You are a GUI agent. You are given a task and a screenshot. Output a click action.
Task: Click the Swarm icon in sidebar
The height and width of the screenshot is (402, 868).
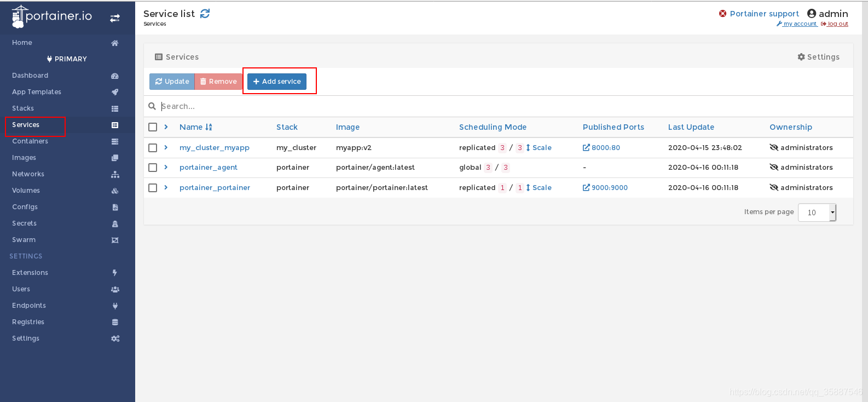coord(115,240)
